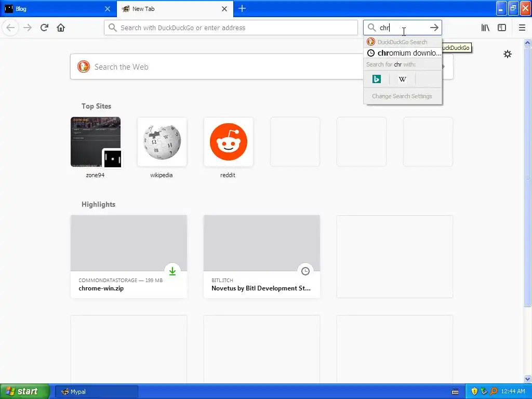Open a new tab with plus button
The width and height of the screenshot is (532, 399).
[242, 8]
